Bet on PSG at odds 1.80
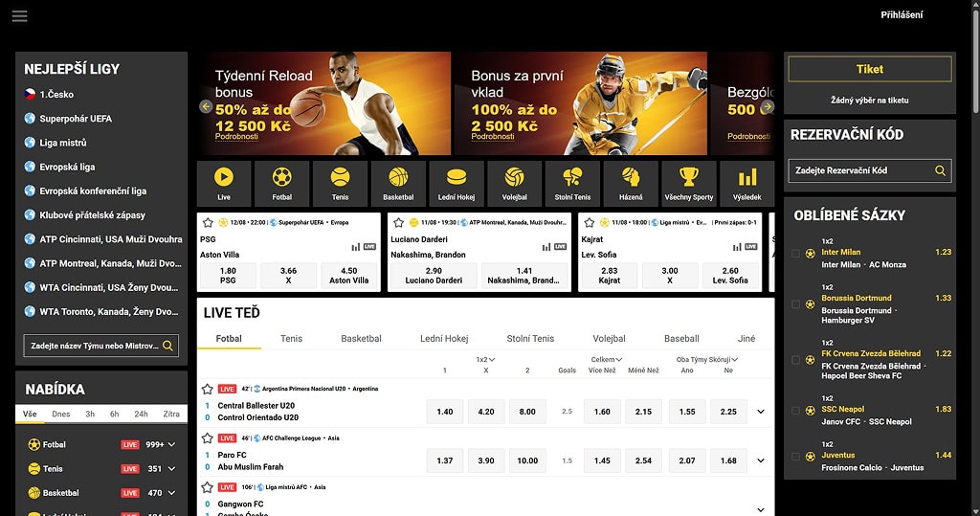The width and height of the screenshot is (980, 516). [228, 275]
